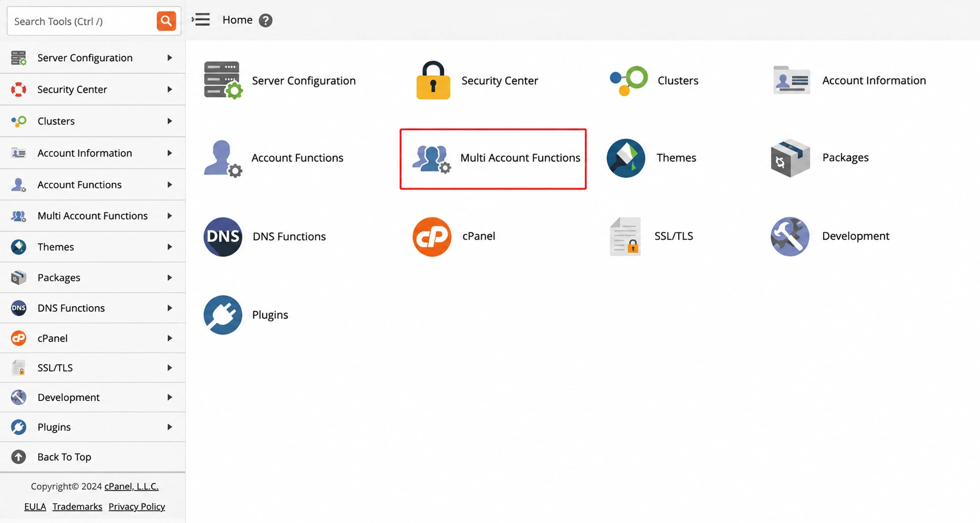Click sidebar Account Information icon
980x523 pixels.
19,153
